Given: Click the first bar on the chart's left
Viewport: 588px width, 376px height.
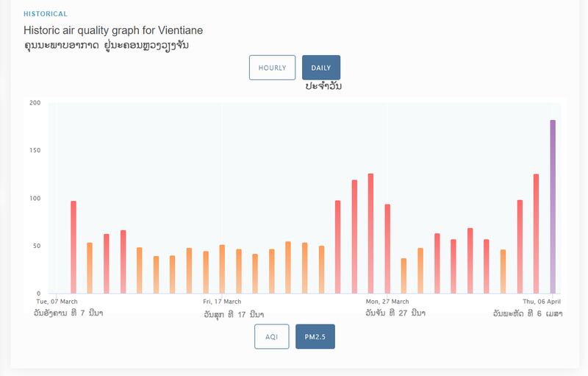Looking at the screenshot, I should 73,246.
